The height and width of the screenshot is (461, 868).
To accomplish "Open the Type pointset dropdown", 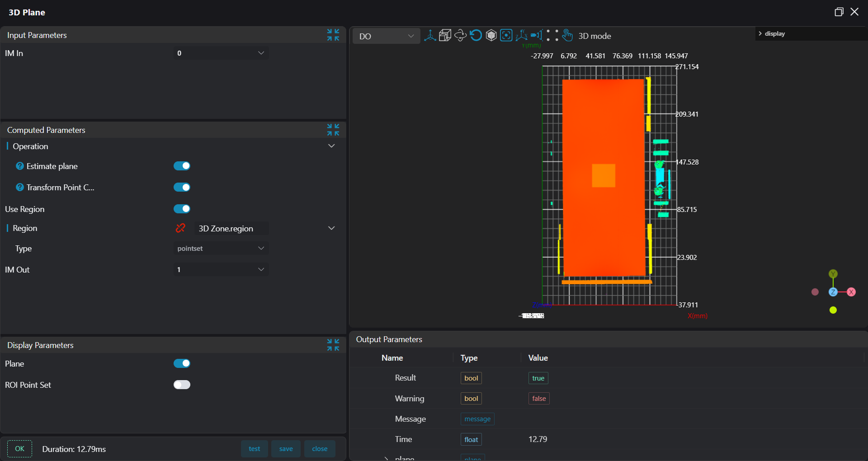I will click(221, 248).
